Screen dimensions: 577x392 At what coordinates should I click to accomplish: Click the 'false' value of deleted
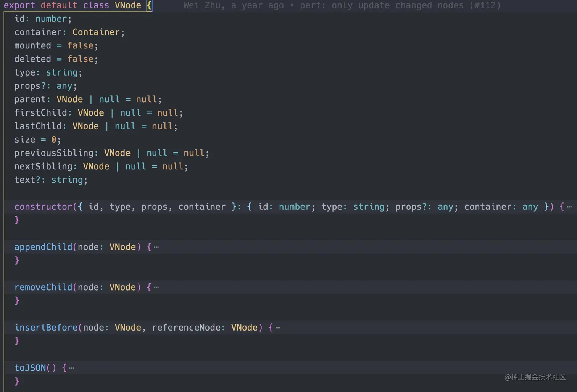pos(80,59)
